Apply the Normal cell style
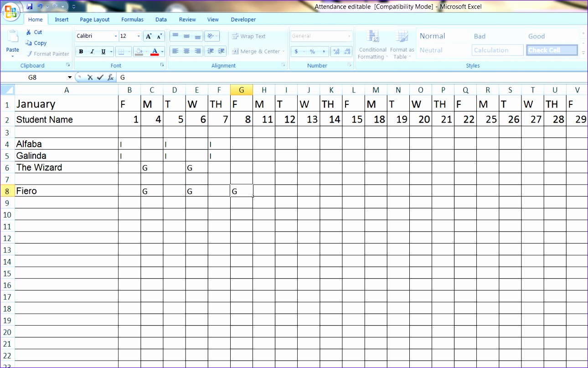 point(432,36)
